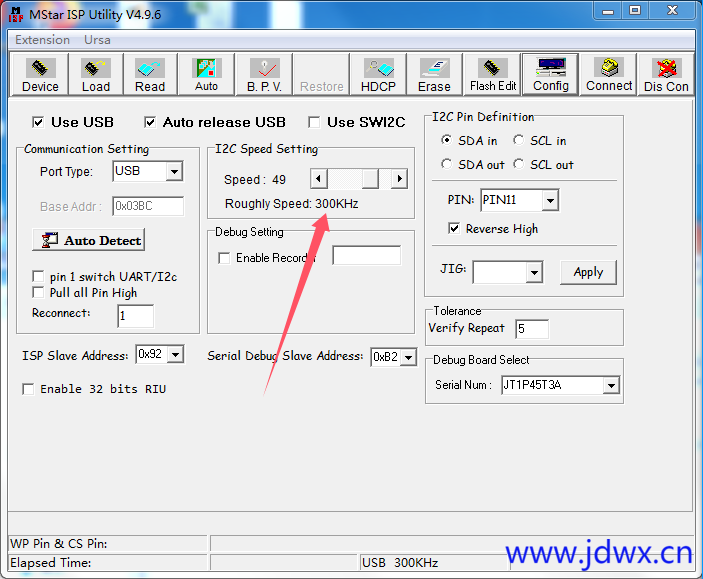Click the 'Elapsed Time:' status label

click(x=51, y=562)
